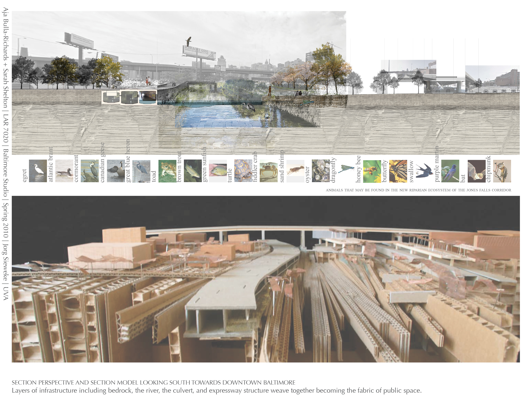Open the monarch butterfly photo
The image size is (532, 411).
pyautogui.click(x=398, y=171)
